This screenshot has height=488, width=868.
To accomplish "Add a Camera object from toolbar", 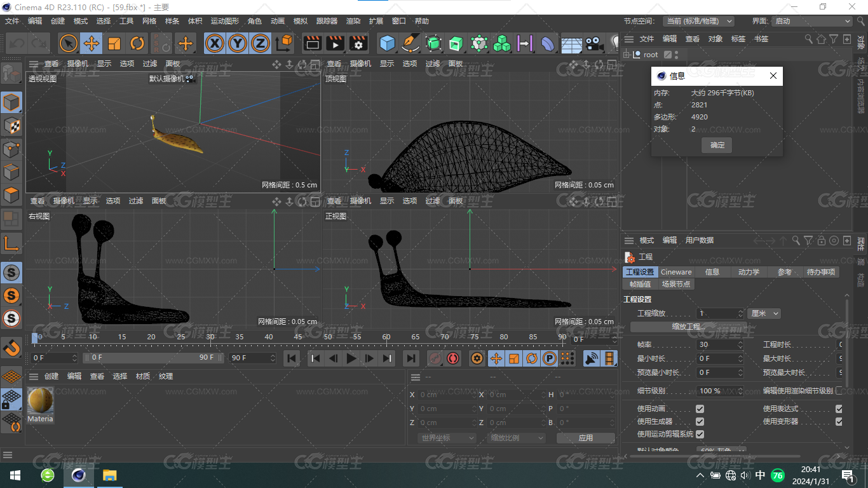I will (x=593, y=43).
